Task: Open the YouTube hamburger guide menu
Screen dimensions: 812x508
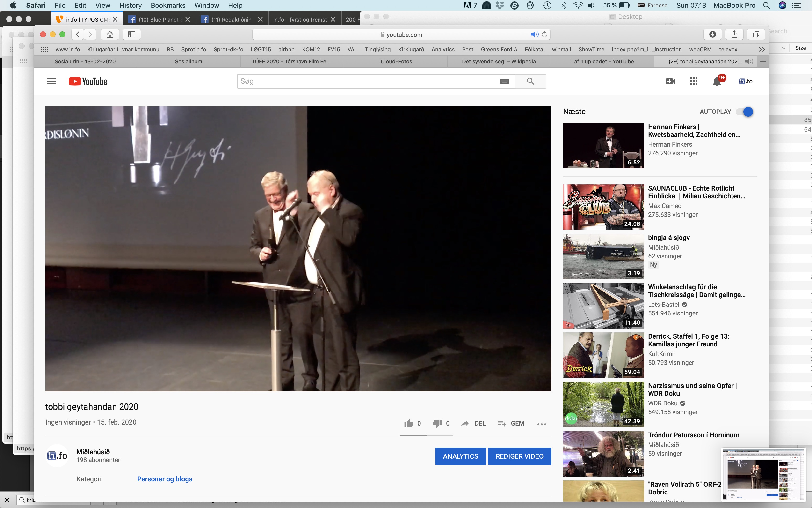Action: click(x=51, y=81)
